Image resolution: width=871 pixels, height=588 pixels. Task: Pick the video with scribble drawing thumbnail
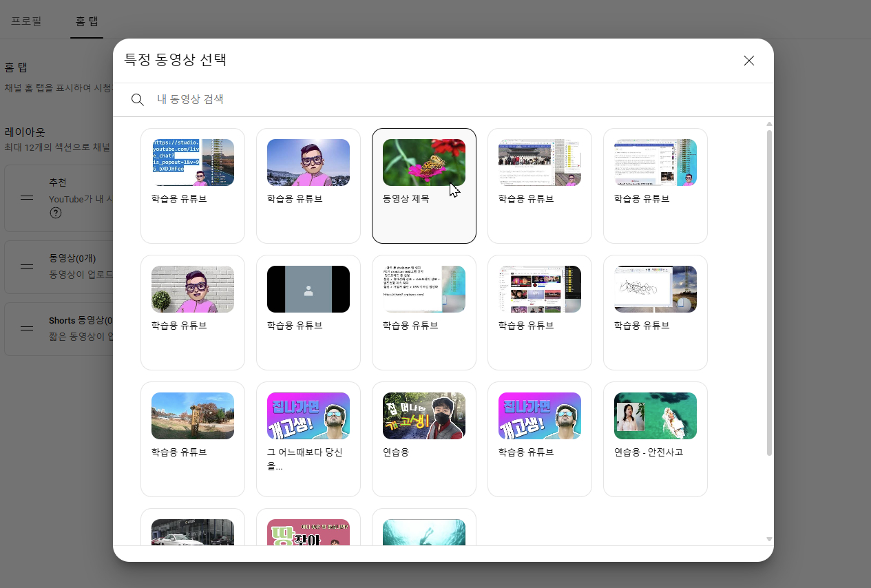pos(655,313)
